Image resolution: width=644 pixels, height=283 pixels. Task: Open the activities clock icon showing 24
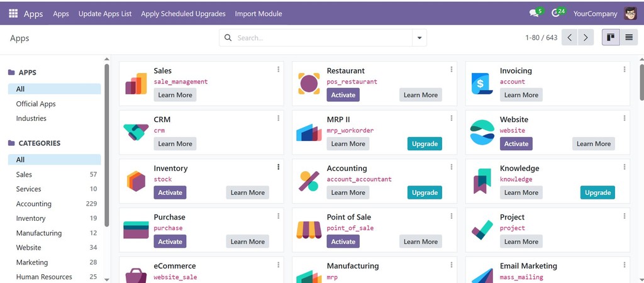click(x=558, y=13)
